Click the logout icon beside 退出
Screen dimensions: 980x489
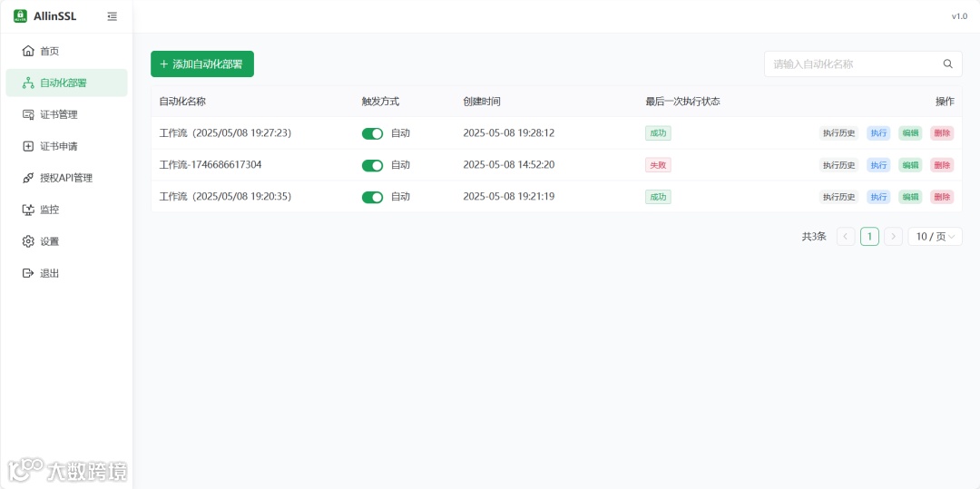tap(27, 273)
